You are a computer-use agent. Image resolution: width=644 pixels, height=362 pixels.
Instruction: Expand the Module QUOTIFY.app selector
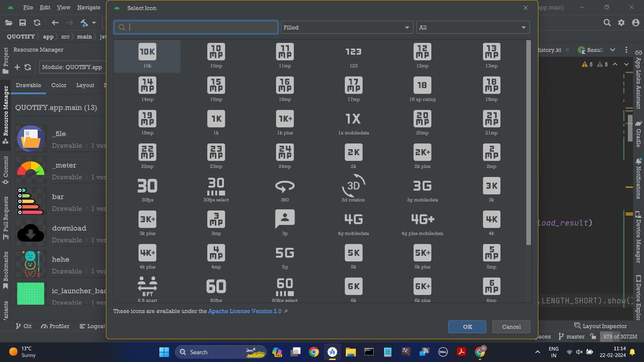pyautogui.click(x=72, y=67)
